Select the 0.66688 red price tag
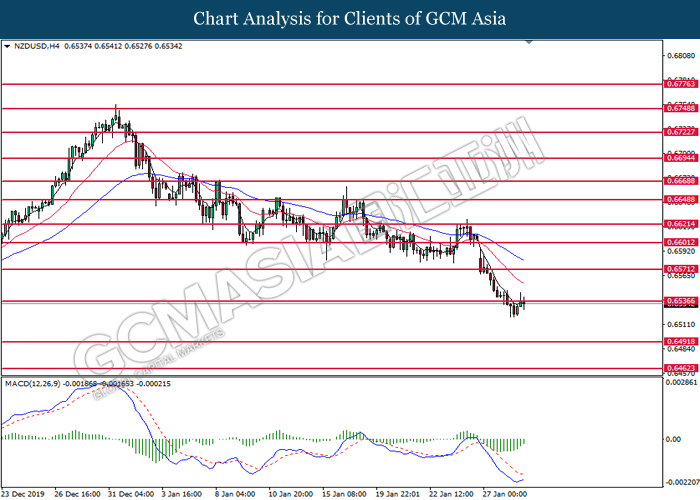Image resolution: width=700 pixels, height=500 pixels. pos(681,182)
